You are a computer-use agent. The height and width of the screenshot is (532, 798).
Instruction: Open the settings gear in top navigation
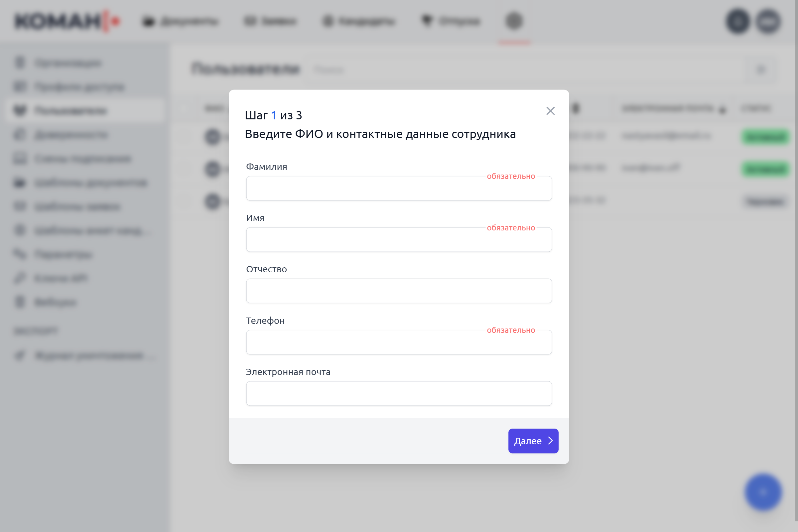(x=514, y=21)
